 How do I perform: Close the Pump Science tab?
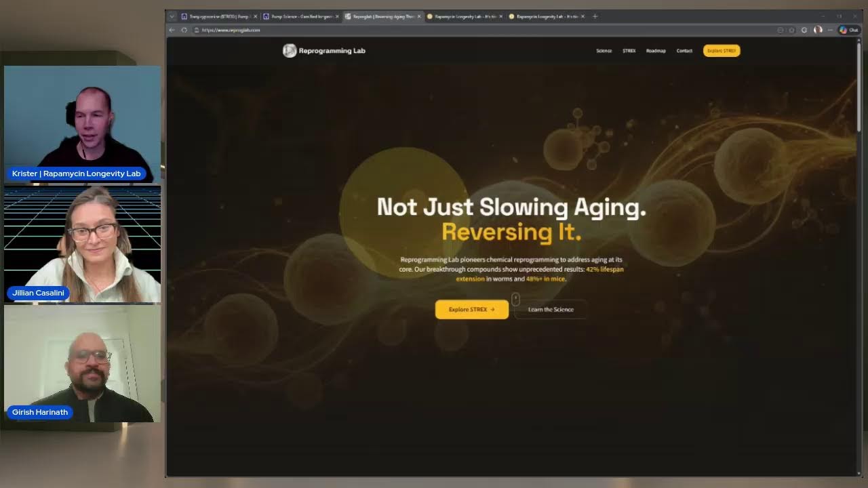(337, 16)
